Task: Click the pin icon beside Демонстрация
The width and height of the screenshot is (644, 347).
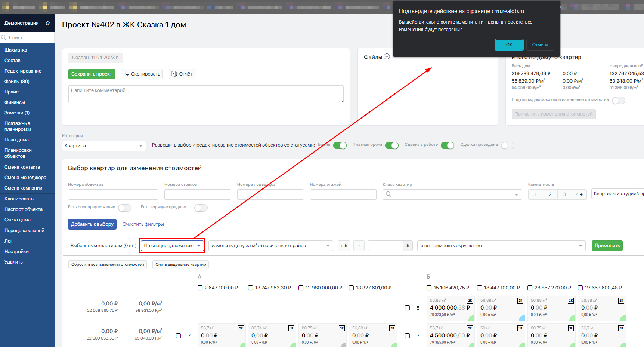Action: coord(48,23)
